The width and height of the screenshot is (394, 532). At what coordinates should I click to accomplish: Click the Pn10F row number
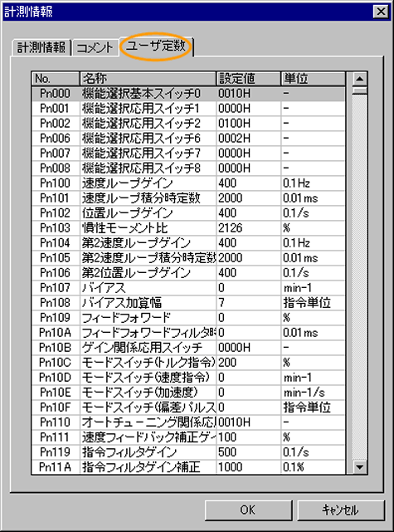[x=55, y=408]
